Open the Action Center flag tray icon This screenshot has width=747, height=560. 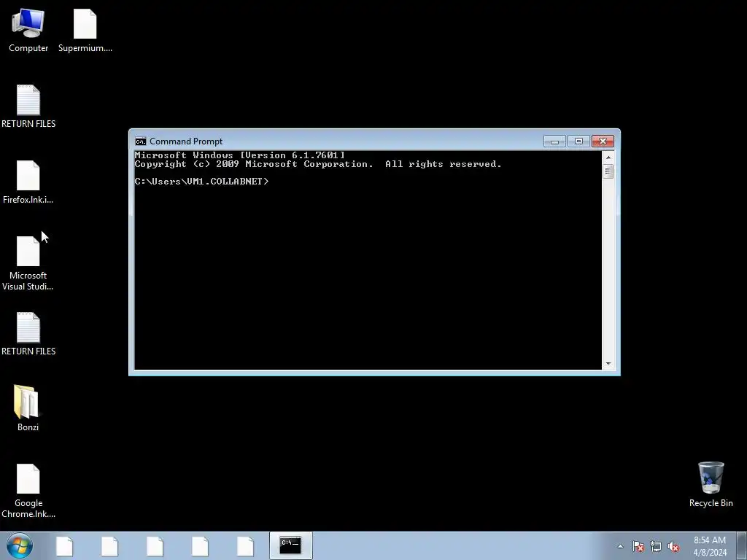(x=638, y=546)
